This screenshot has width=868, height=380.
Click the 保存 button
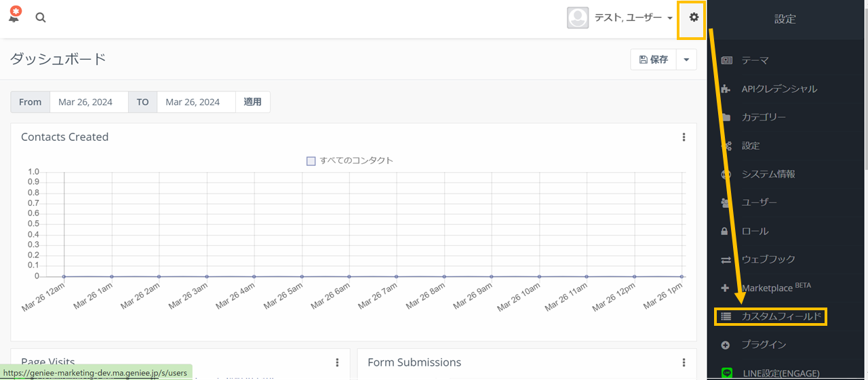click(x=653, y=60)
